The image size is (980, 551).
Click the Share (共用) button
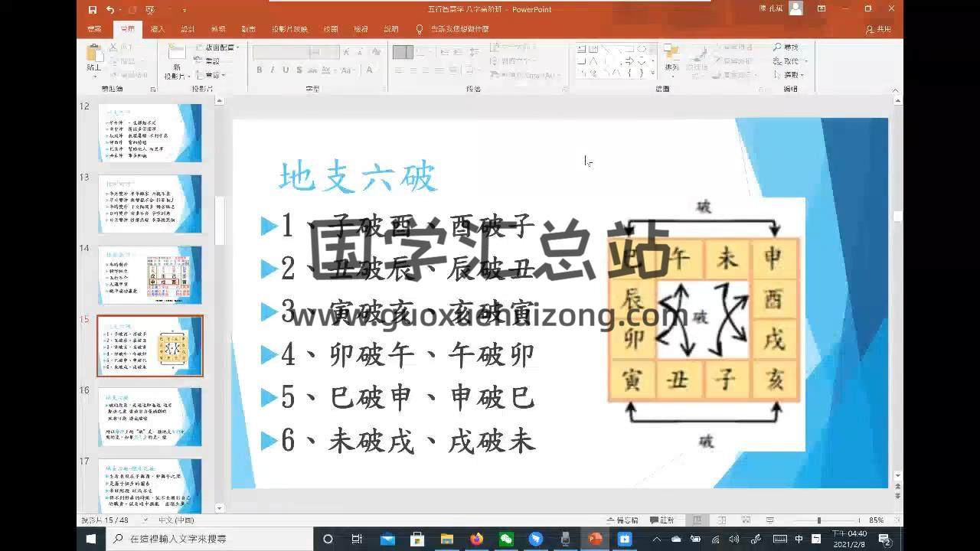(x=878, y=29)
